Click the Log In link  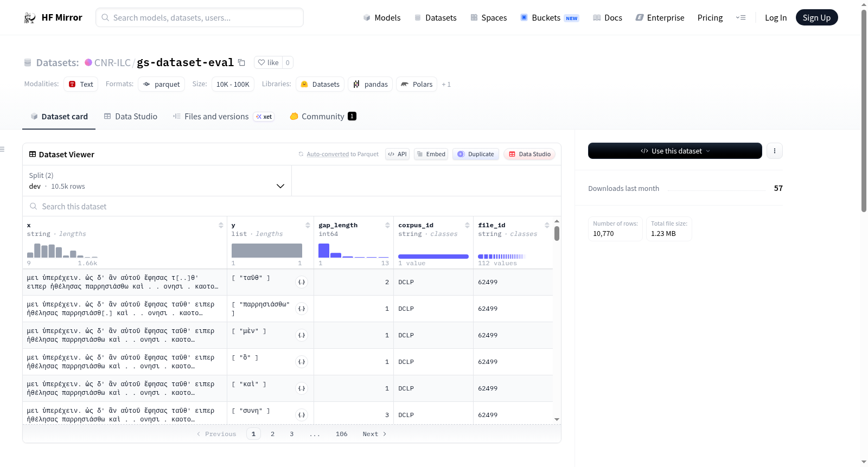point(776,18)
